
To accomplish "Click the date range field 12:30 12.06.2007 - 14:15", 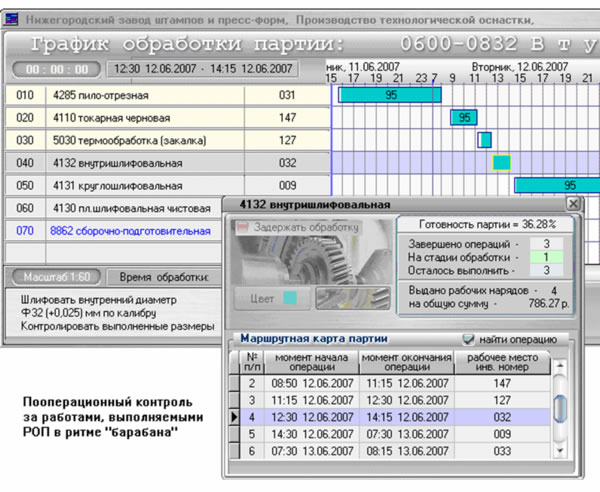I will pyautogui.click(x=203, y=69).
